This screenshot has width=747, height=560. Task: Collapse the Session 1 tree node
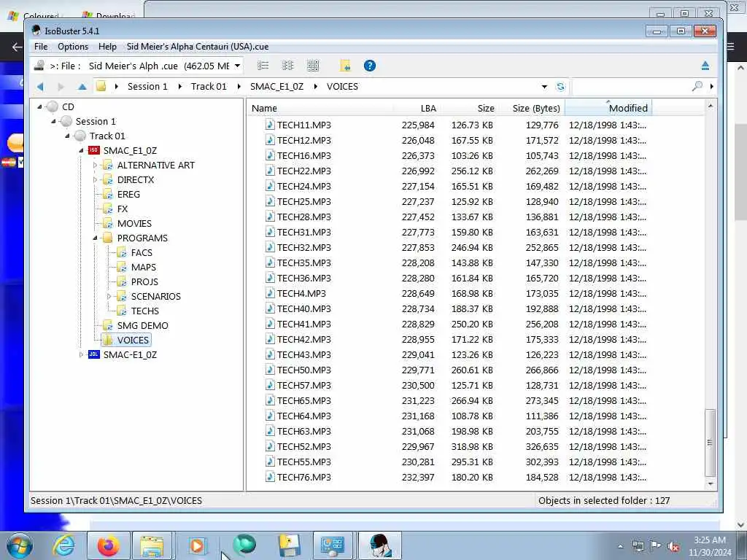coord(53,122)
